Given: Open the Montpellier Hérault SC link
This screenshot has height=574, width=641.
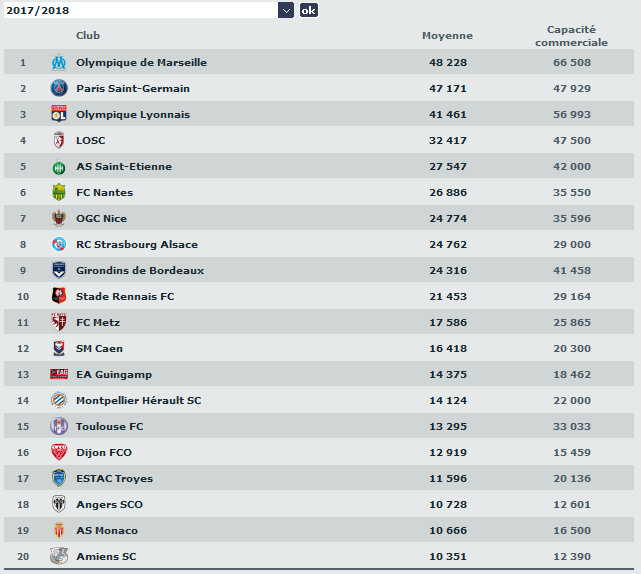Looking at the screenshot, I should tap(138, 400).
